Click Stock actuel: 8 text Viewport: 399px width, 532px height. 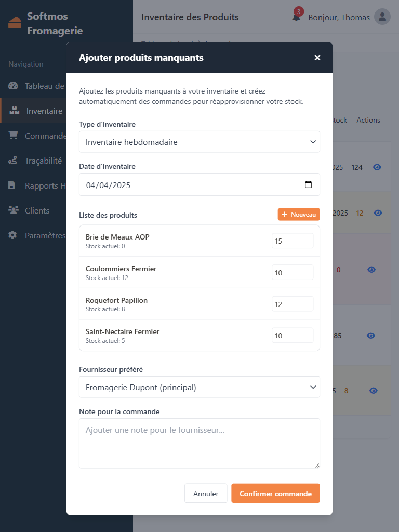tap(105, 309)
